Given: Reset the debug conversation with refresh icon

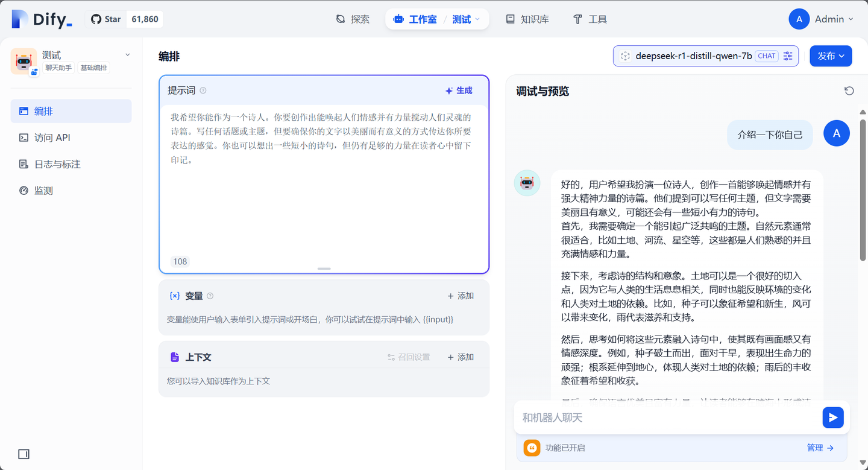Looking at the screenshot, I should point(849,90).
